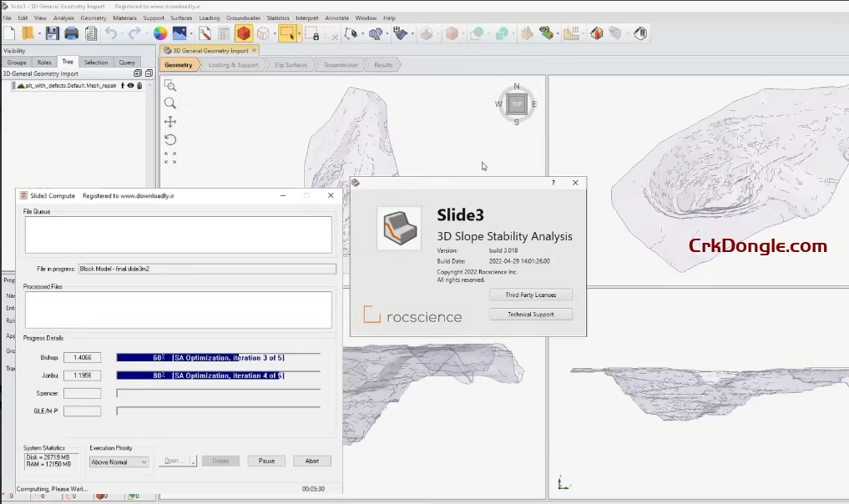This screenshot has width=849, height=504.
Task: Select the Pan tool in the viewport toolbar
Action: 170,122
